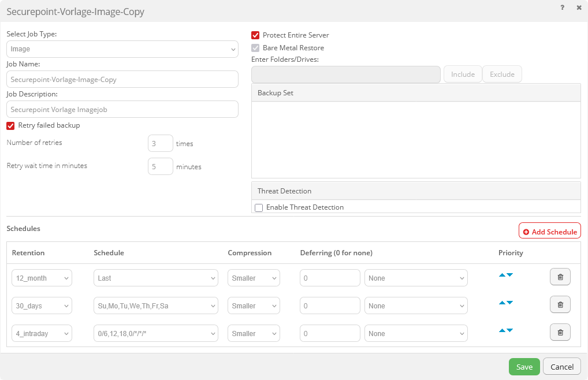Toggle Protect Entire Server checkbox

tap(255, 35)
